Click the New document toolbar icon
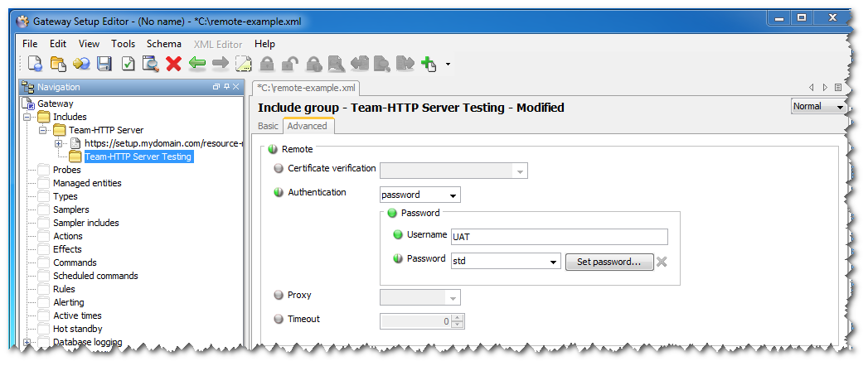868x366 pixels. 35,63
